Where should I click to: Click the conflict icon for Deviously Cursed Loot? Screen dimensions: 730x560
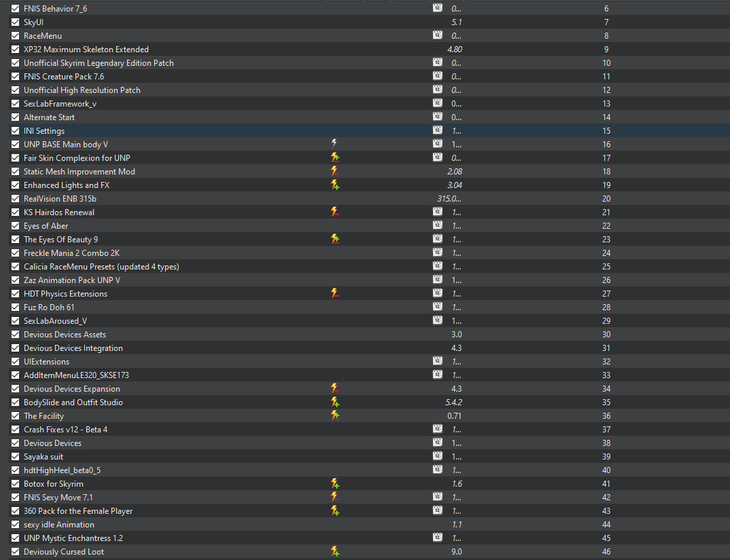[x=335, y=552]
